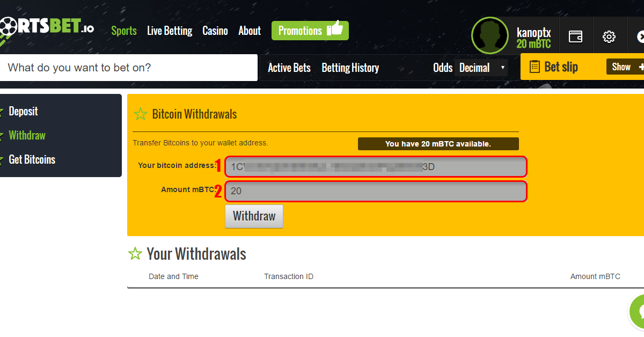Open the Casino section
Image resolution: width=644 pixels, height=337 pixels.
[215, 31]
